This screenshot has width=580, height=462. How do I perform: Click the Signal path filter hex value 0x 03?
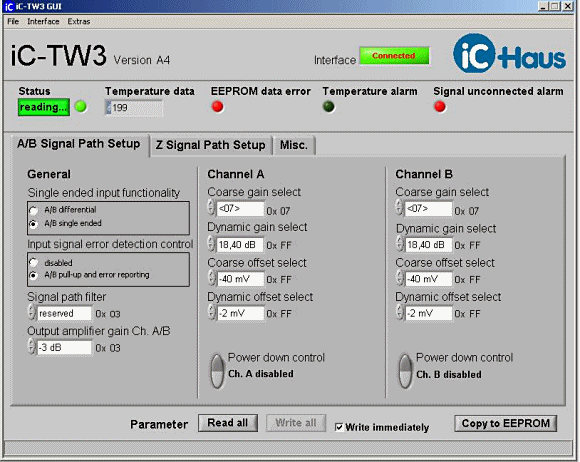click(108, 314)
